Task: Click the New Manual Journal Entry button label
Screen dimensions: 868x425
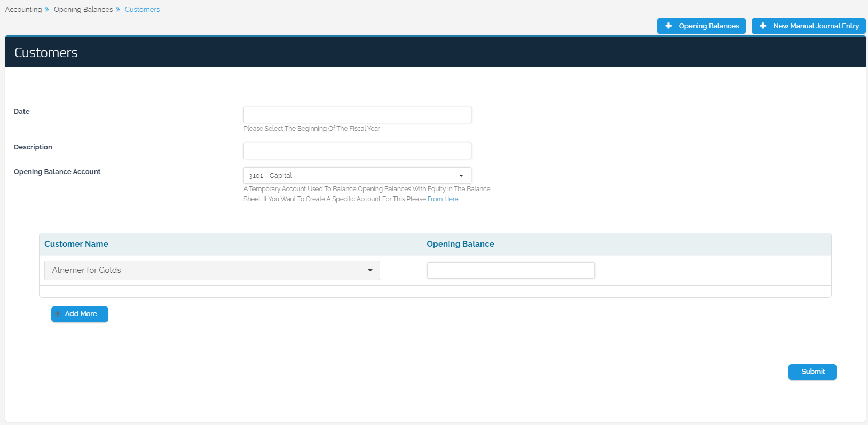Action: point(816,26)
